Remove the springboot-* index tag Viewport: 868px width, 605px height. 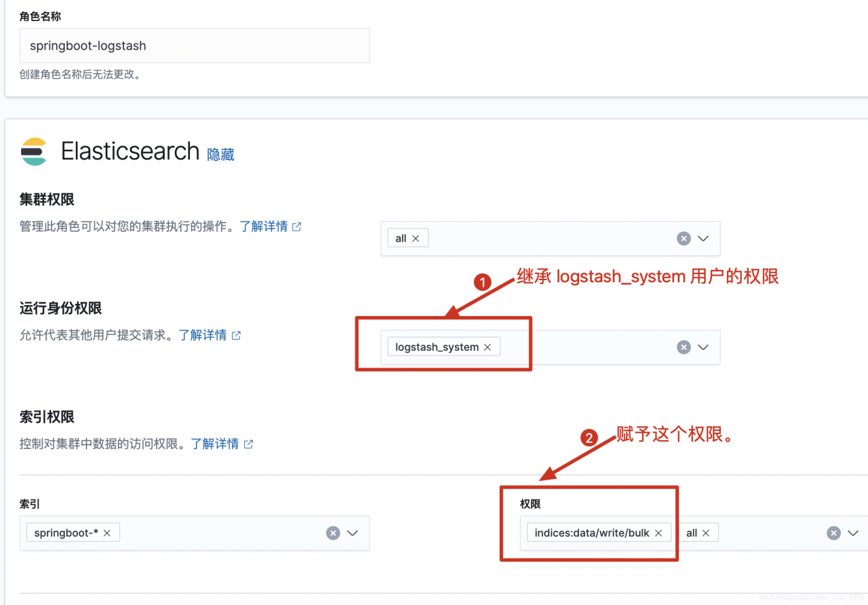click(x=106, y=532)
